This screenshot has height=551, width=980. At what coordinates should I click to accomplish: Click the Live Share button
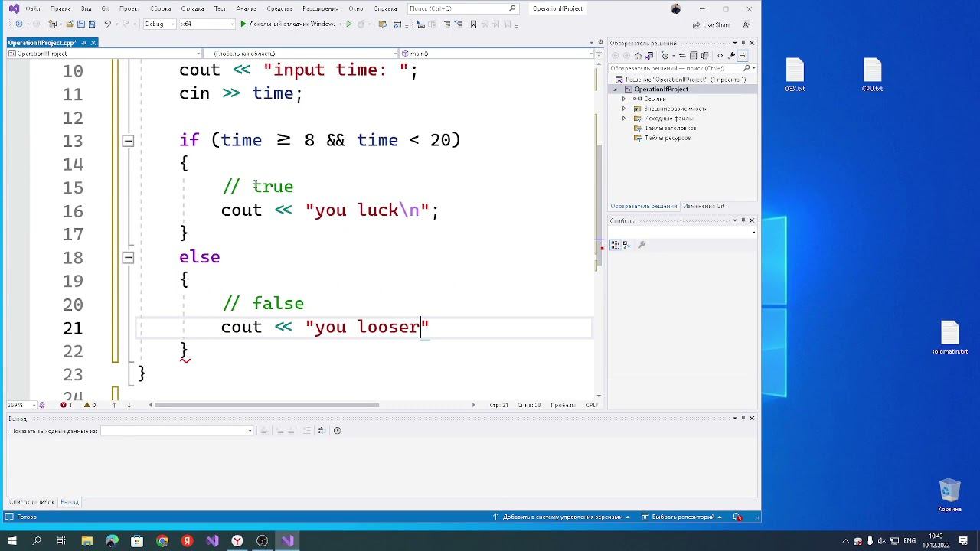[x=710, y=24]
